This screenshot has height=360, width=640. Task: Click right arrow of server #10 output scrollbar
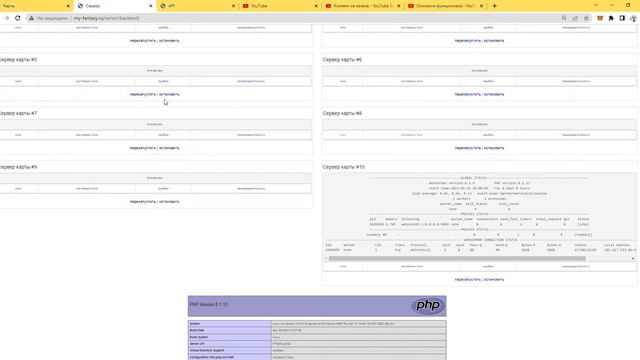tap(633, 258)
